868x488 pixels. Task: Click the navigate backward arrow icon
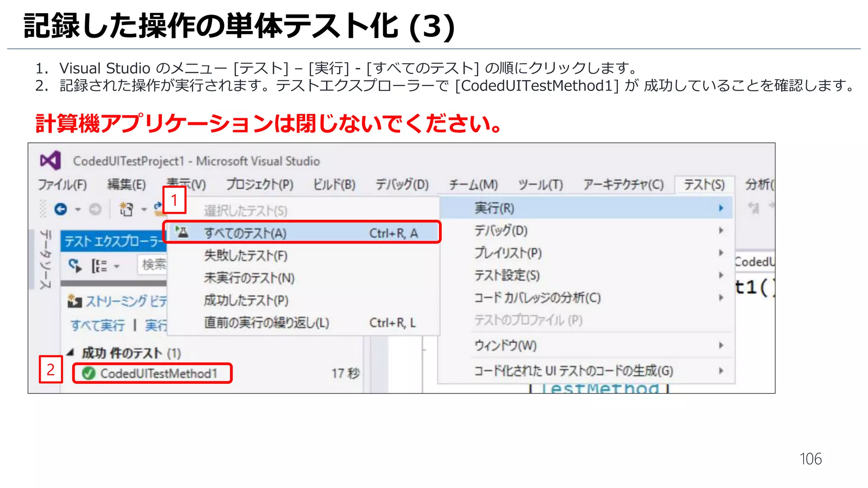61,209
